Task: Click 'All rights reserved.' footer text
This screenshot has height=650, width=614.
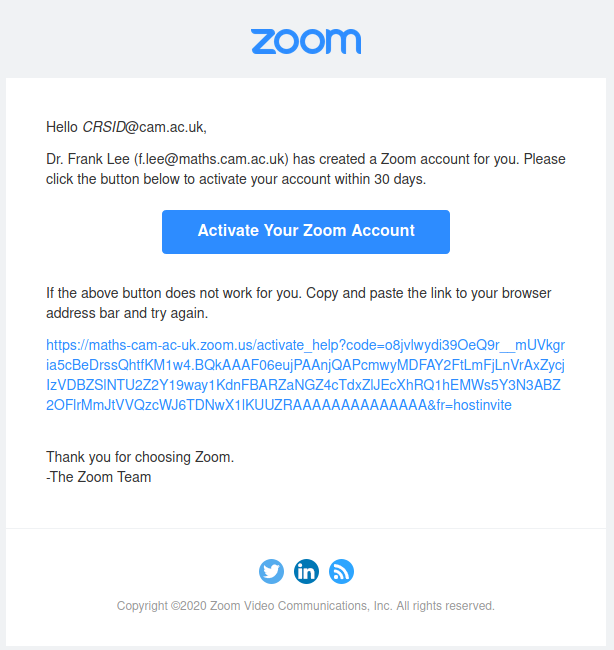Action: click(x=445, y=606)
